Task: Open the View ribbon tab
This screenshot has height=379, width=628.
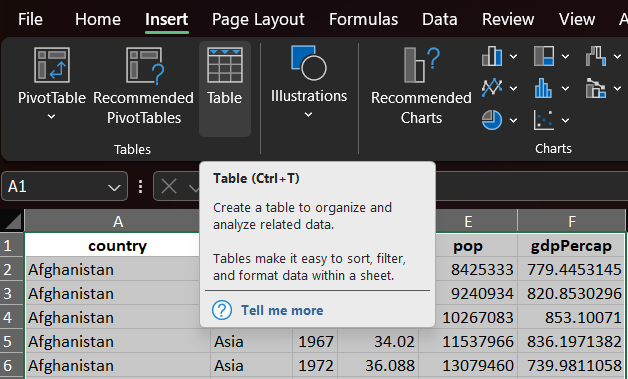Action: 577,19
